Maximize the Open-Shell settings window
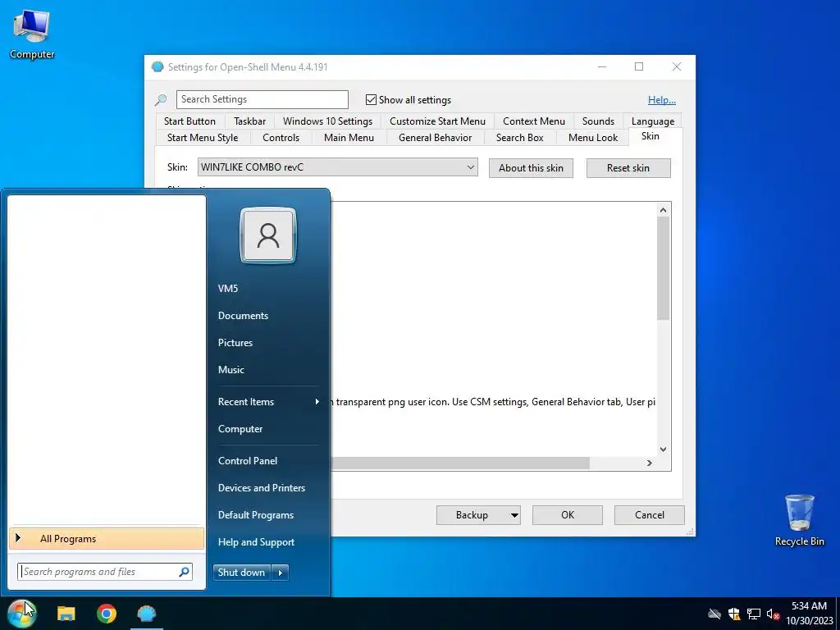Viewport: 840px width, 630px height. tap(639, 67)
